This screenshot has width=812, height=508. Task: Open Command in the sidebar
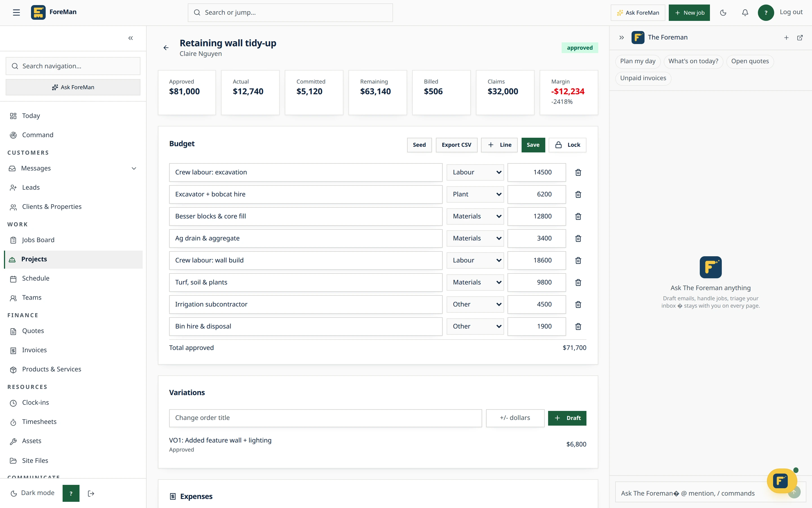coord(73,135)
